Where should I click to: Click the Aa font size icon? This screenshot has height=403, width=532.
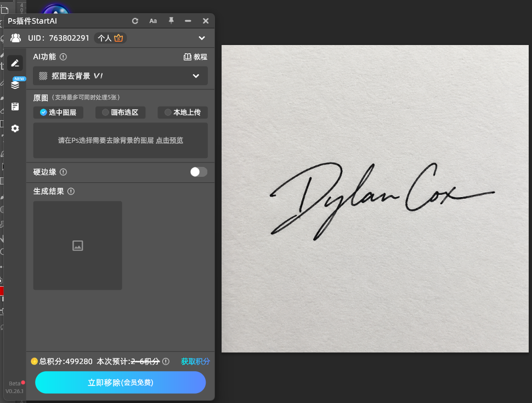153,21
